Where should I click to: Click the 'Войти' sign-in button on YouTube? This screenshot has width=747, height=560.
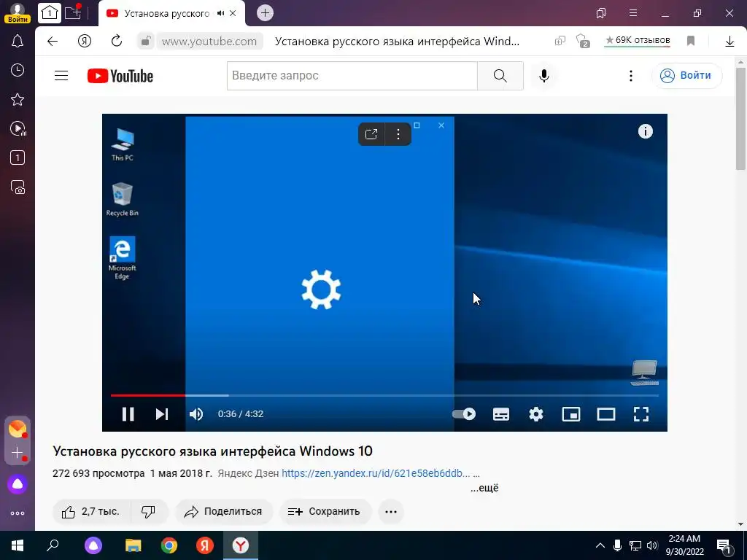[x=687, y=76]
